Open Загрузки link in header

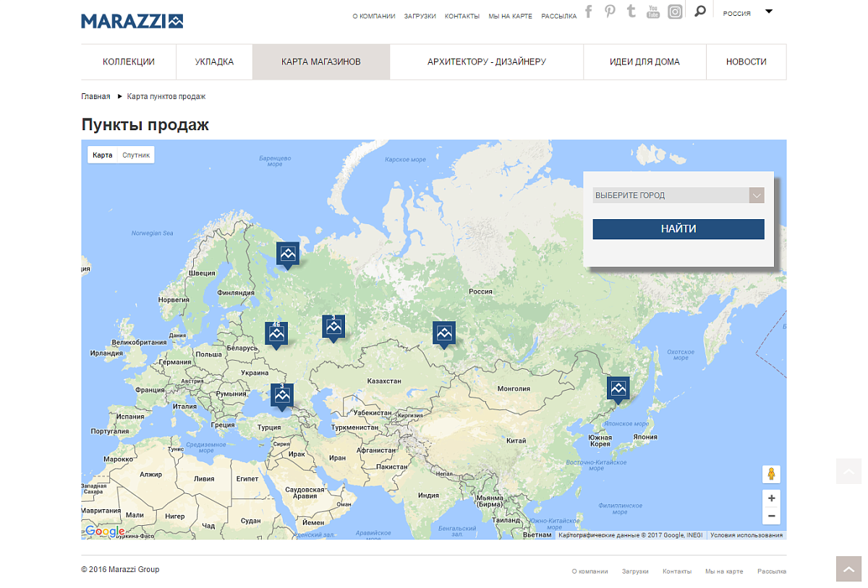click(x=420, y=16)
